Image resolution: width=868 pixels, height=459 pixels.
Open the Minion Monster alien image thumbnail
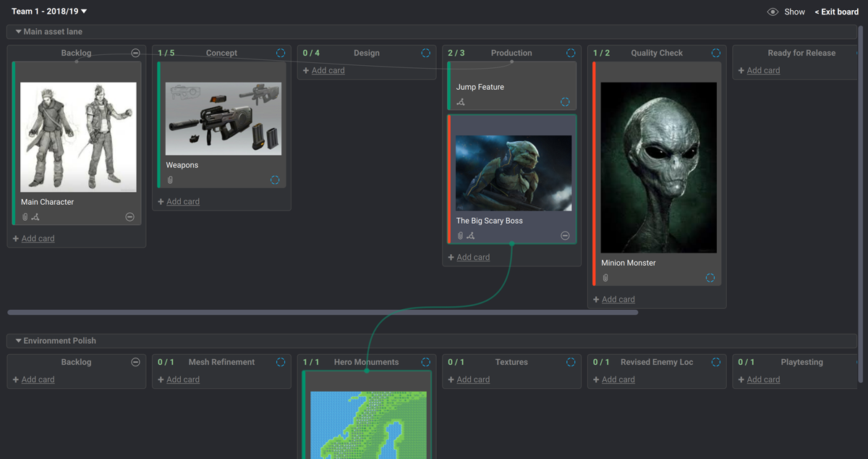[x=658, y=167]
